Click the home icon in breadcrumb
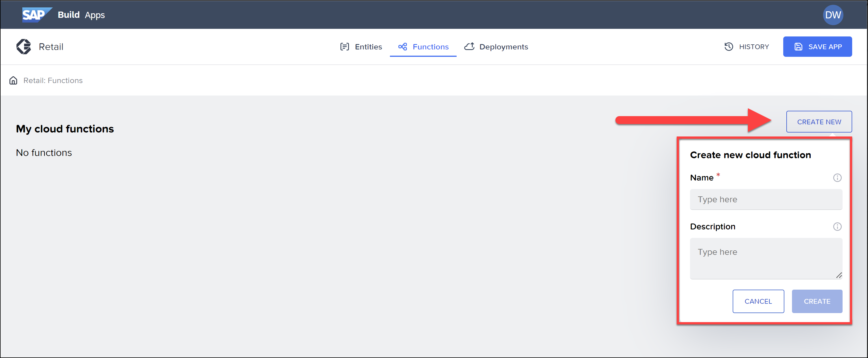868x358 pixels. pos(13,80)
